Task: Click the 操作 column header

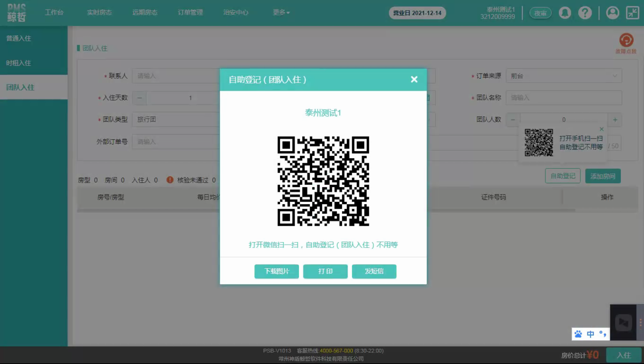Action: (607, 197)
